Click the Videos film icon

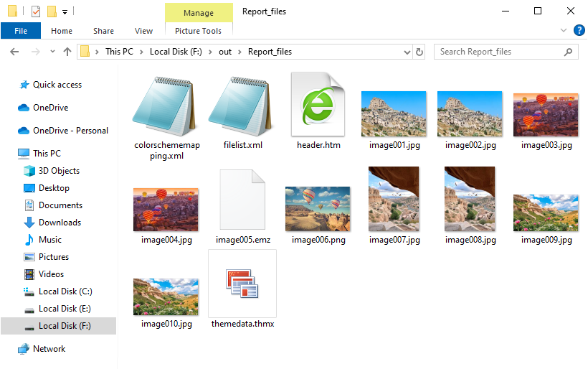(x=29, y=274)
